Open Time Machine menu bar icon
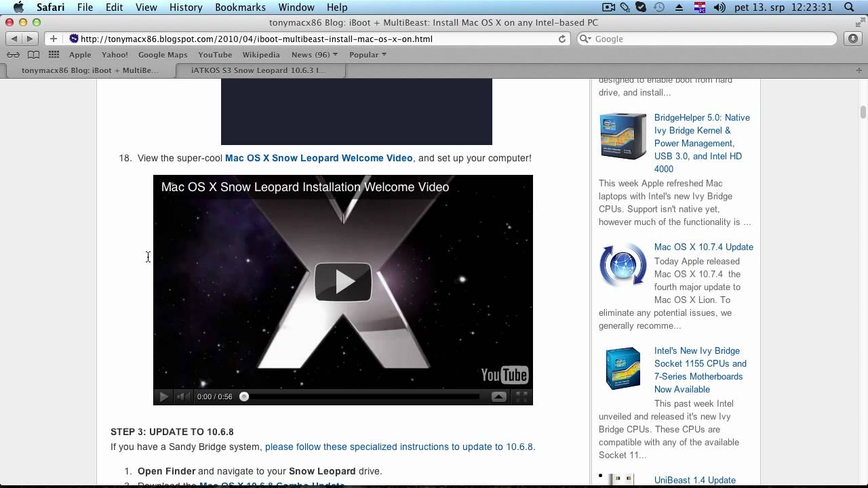Image resolution: width=868 pixels, height=488 pixels. 659,7
